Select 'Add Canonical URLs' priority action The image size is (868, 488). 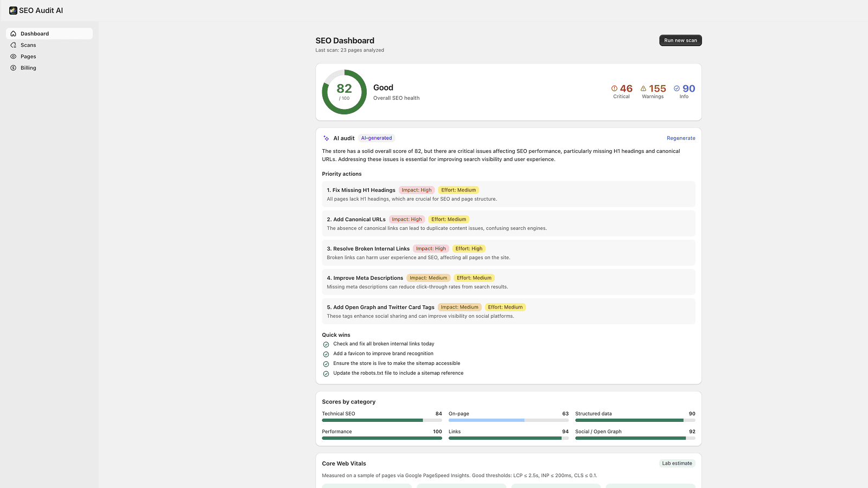pos(508,223)
